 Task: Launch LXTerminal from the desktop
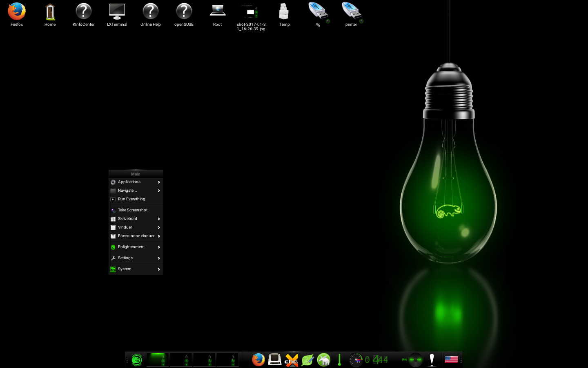tap(117, 12)
